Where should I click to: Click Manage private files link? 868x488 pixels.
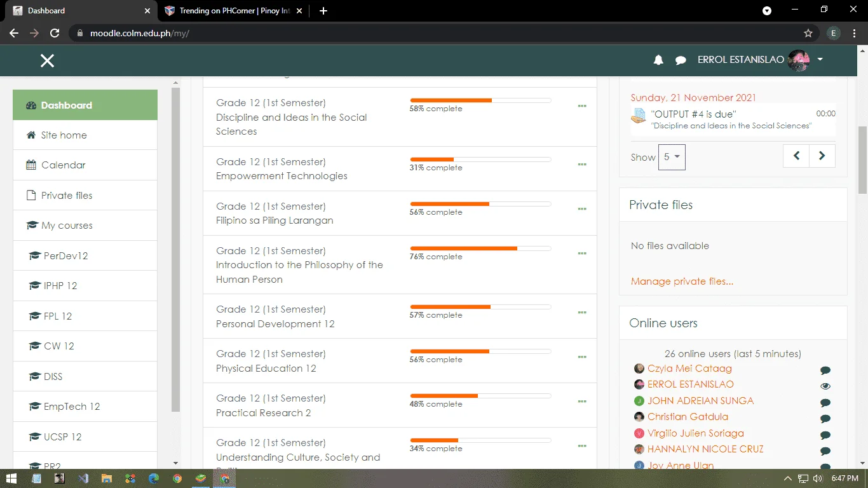point(682,281)
